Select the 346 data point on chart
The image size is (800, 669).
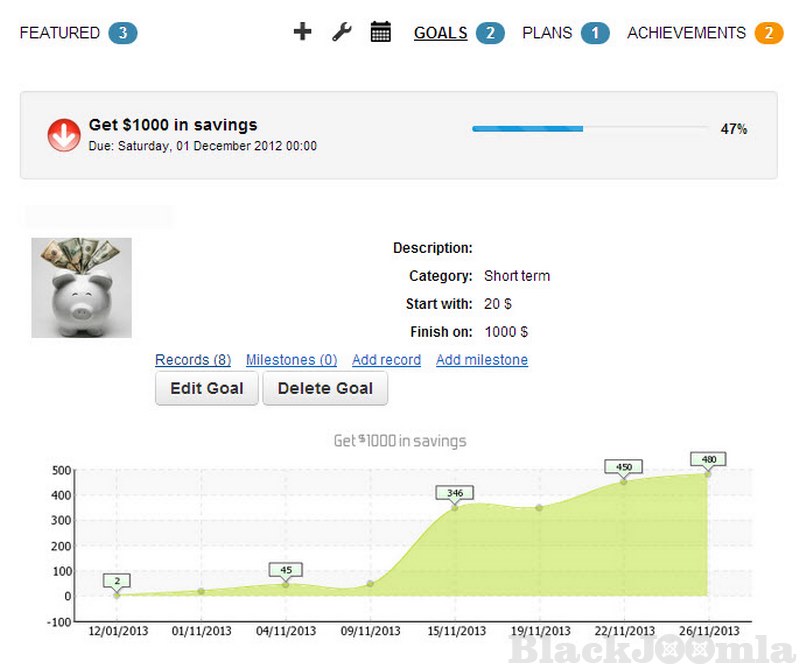455,507
